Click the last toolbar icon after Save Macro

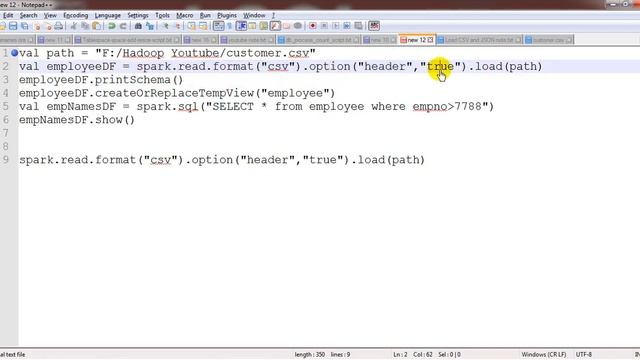click(x=374, y=26)
